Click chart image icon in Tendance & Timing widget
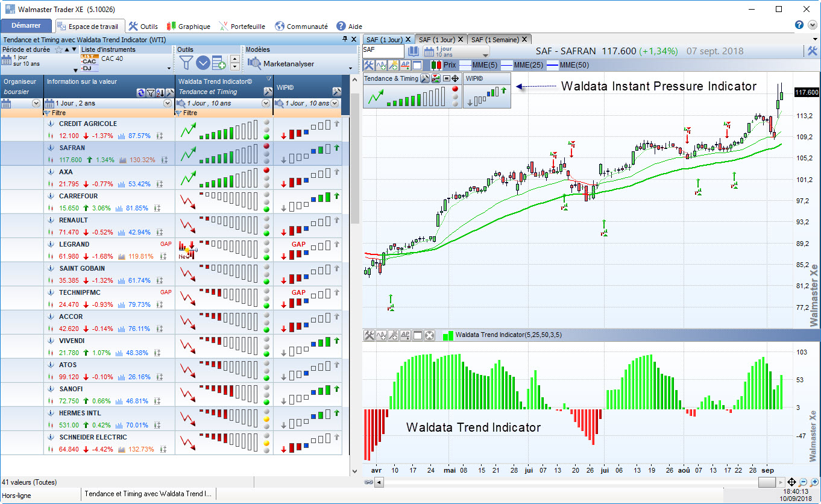Image resolution: width=821 pixels, height=504 pixels. [x=435, y=78]
